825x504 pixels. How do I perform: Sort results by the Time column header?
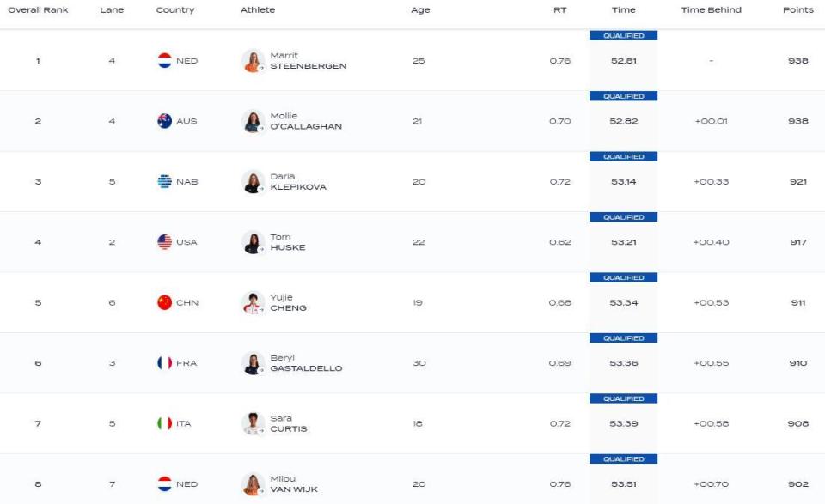point(624,10)
